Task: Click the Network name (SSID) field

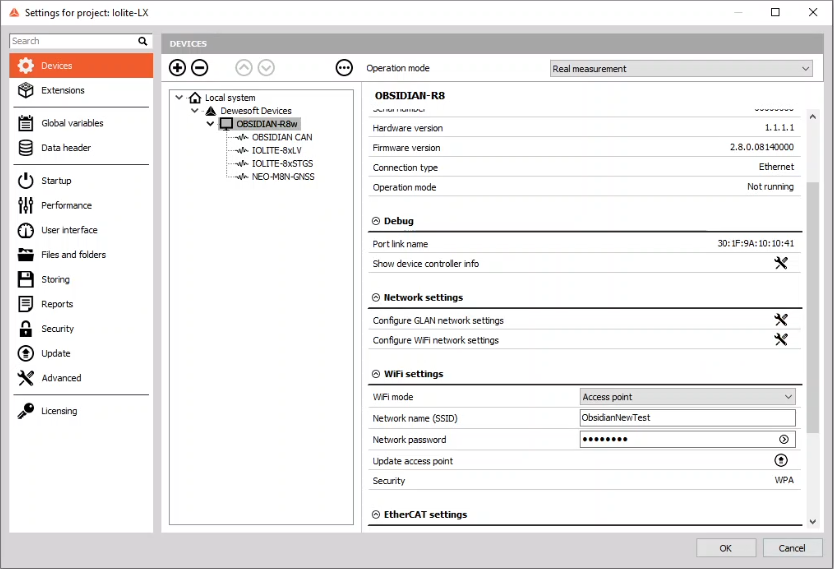Action: (688, 418)
